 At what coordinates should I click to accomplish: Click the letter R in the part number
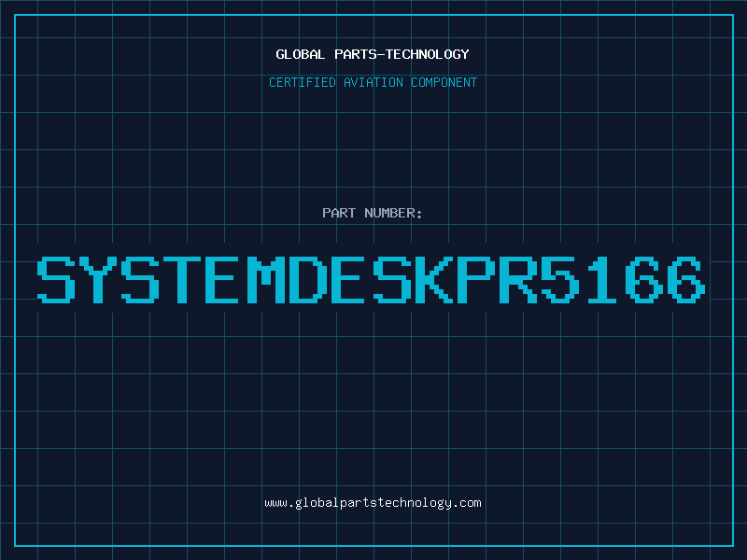pos(518,279)
